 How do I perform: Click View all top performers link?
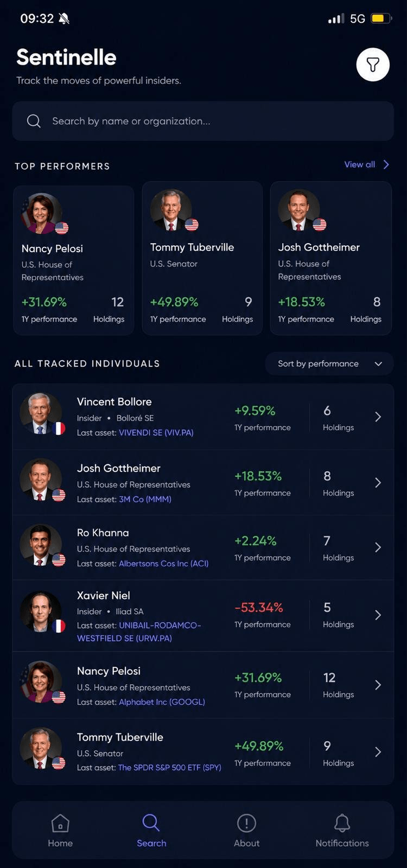tap(367, 164)
